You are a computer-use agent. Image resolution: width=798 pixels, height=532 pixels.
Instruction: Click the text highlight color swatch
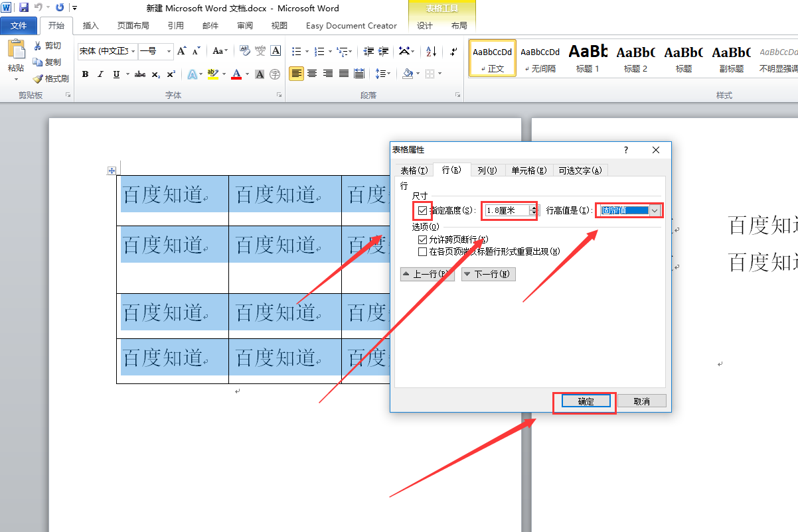(x=212, y=74)
